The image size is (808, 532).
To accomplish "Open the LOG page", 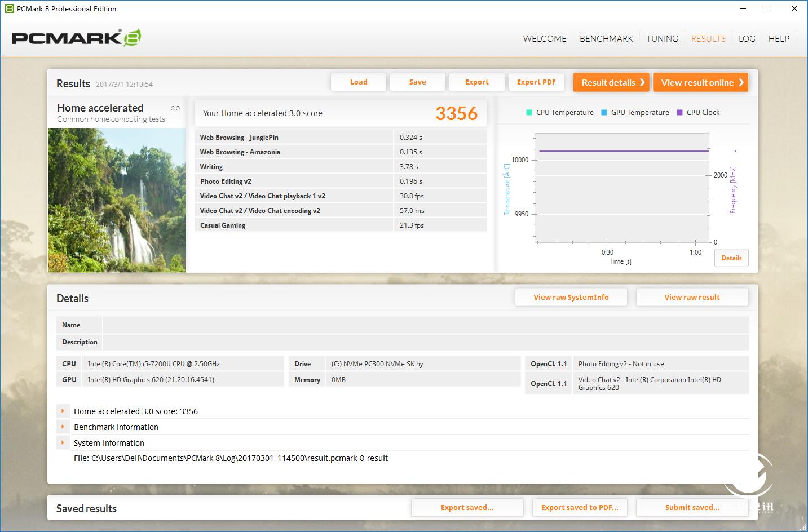I will pyautogui.click(x=747, y=38).
